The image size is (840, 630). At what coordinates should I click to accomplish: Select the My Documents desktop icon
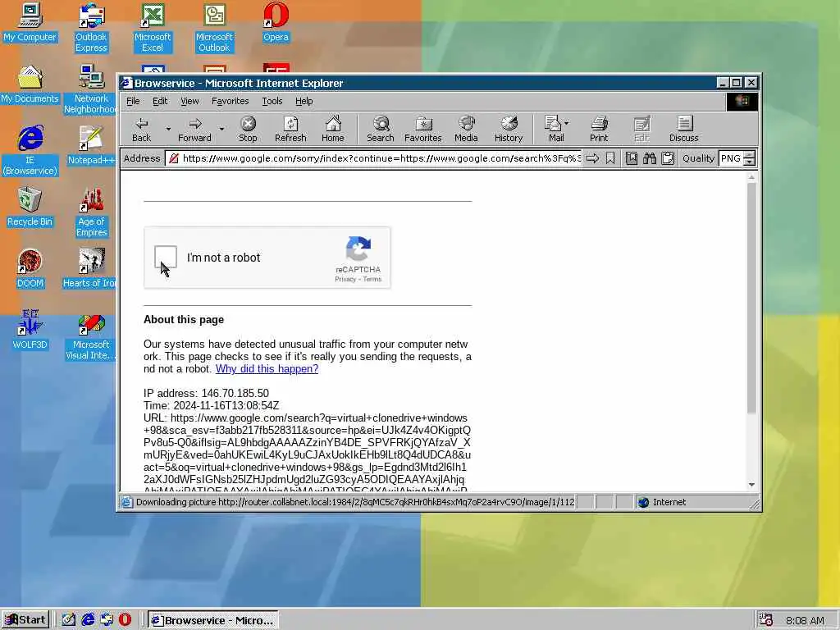pyautogui.click(x=30, y=84)
